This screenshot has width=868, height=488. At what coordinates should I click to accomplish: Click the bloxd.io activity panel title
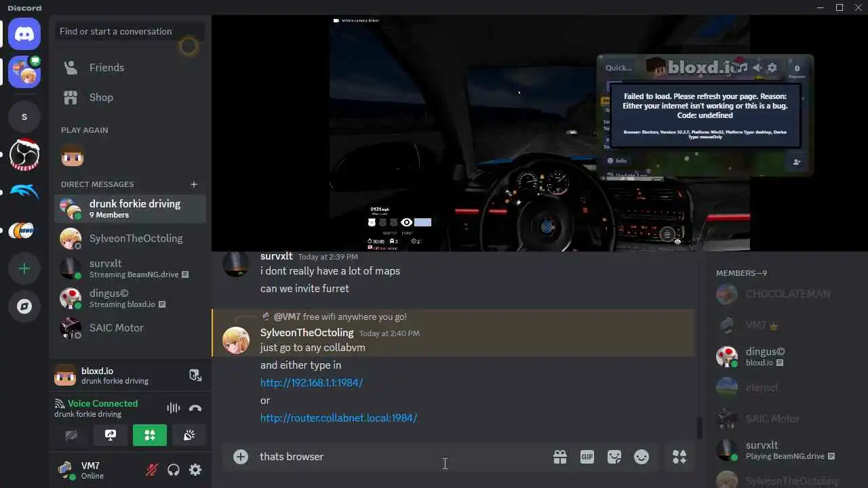coord(97,371)
